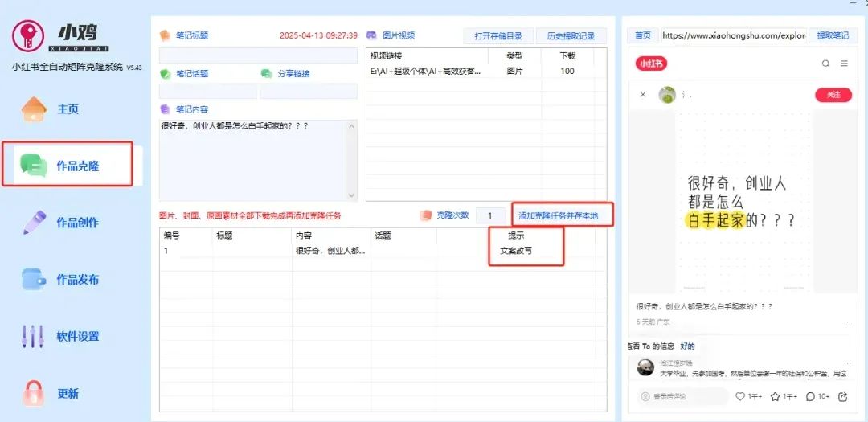Click the 话题 column header
This screenshot has width=868, height=422.
(x=403, y=236)
